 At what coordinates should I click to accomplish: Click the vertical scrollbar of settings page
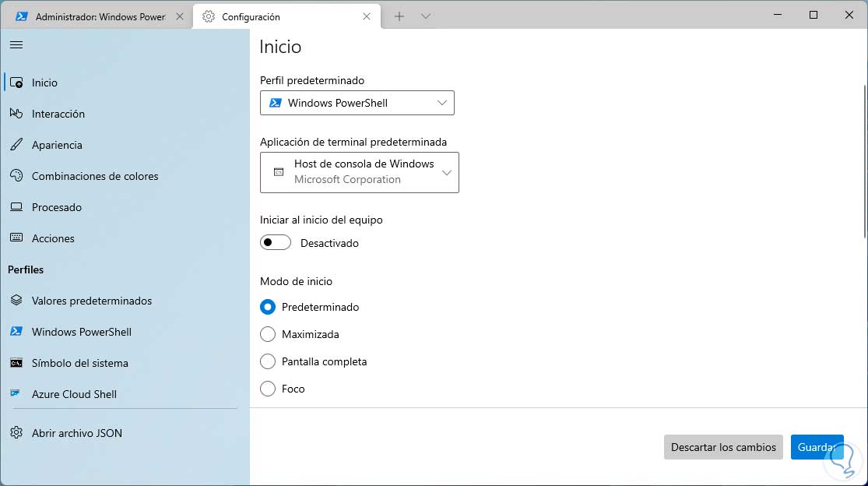865,162
